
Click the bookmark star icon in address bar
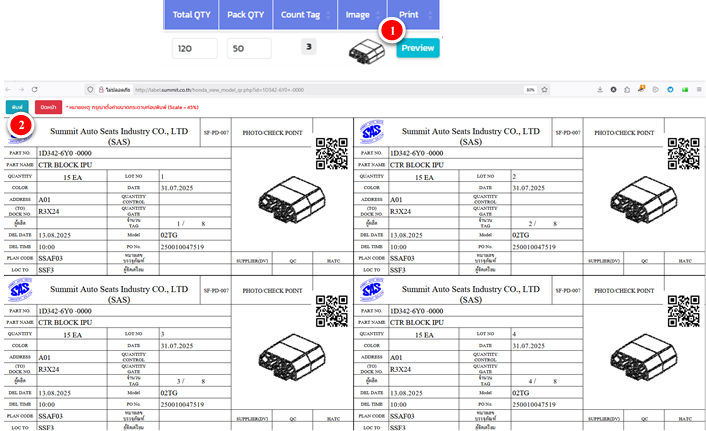[x=544, y=89]
